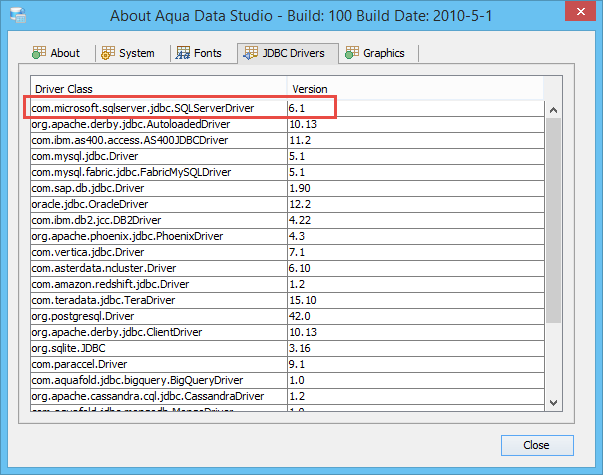Select org.apache.cassandra.cql.jdbc.CassandraDriver row
603x475 pixels.
(x=287, y=396)
